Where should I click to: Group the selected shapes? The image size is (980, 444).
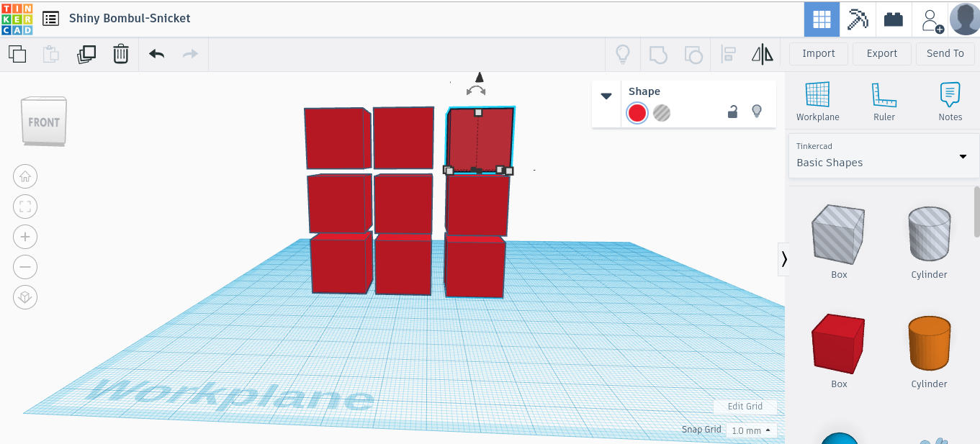pyautogui.click(x=657, y=53)
